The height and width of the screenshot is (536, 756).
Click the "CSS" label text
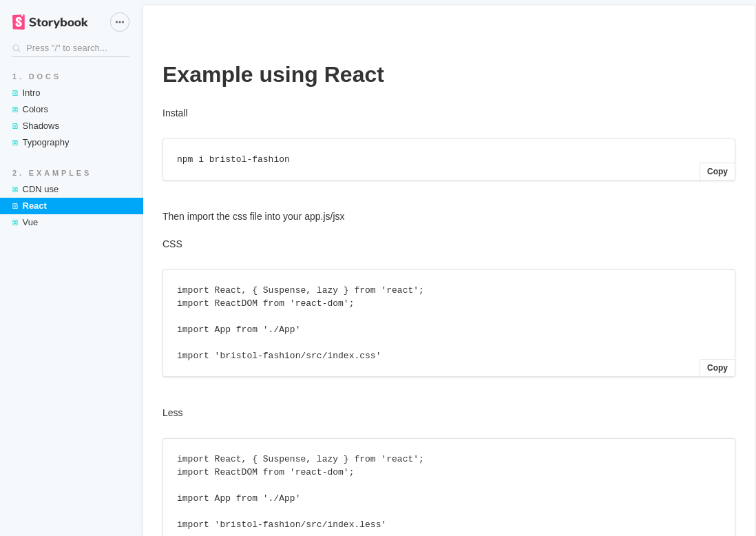172,244
